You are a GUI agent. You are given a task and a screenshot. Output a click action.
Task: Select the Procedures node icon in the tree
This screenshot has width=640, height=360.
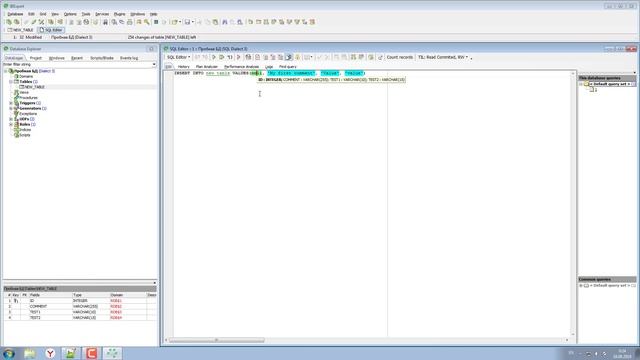click(17, 98)
